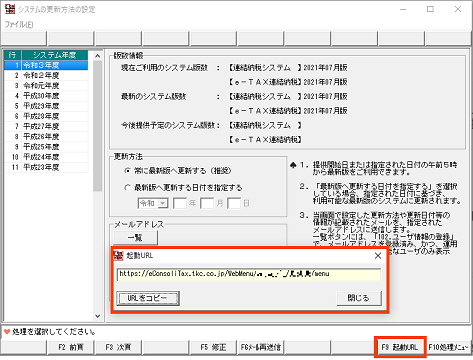Minimize the main window

(x=403, y=9)
